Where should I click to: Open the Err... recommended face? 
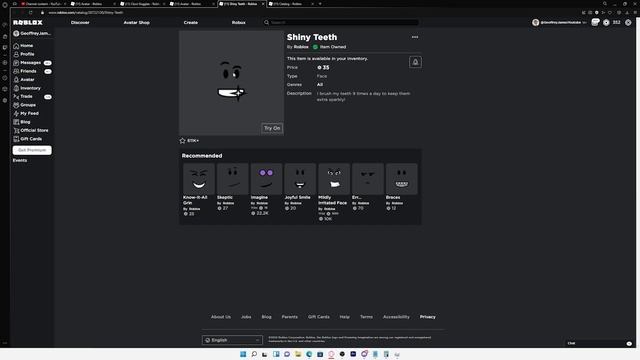tap(368, 179)
